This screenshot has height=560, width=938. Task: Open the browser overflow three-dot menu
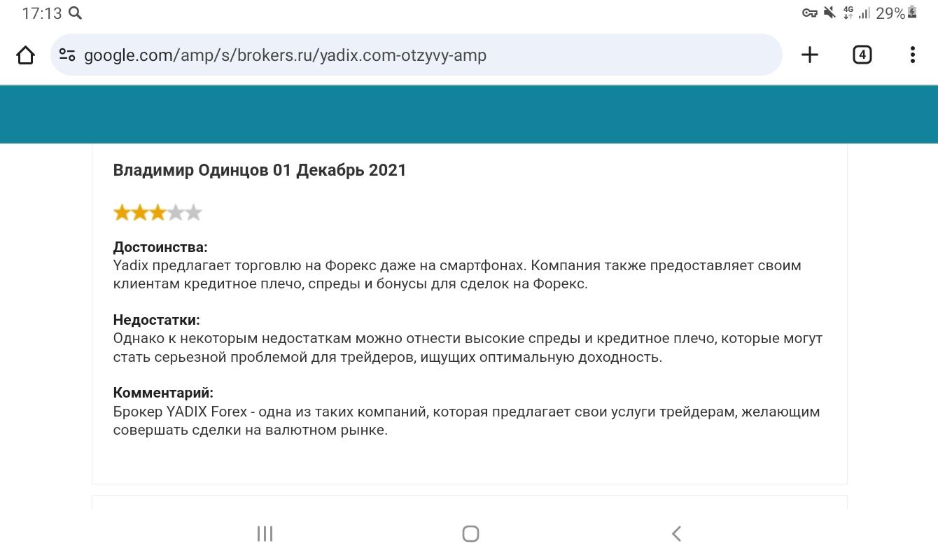click(912, 54)
